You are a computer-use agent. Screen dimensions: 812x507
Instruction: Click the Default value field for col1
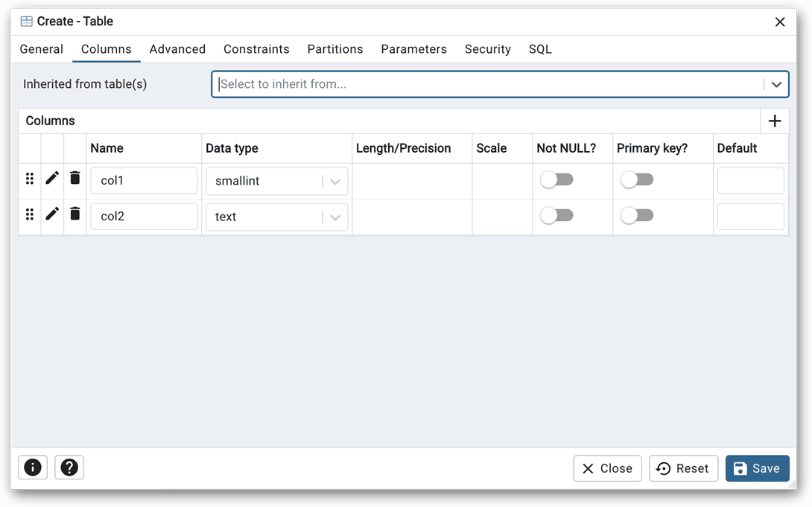click(751, 180)
